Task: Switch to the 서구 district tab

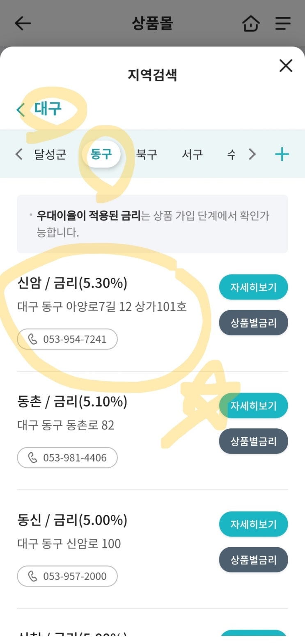Action: pos(192,155)
